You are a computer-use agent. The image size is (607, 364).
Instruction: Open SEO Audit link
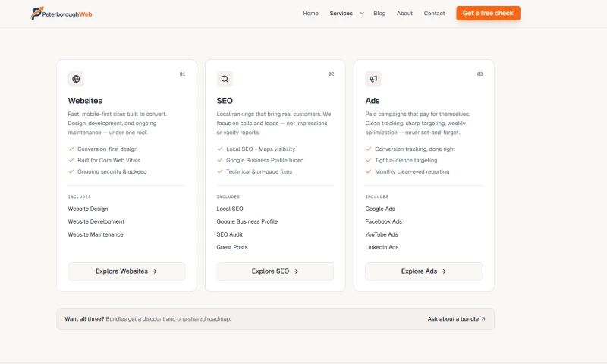[230, 234]
